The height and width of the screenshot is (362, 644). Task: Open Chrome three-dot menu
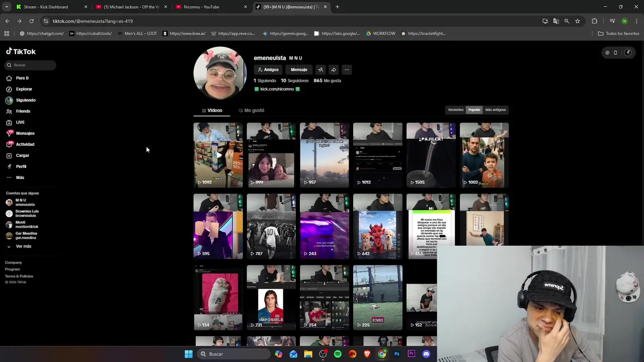coord(636,21)
